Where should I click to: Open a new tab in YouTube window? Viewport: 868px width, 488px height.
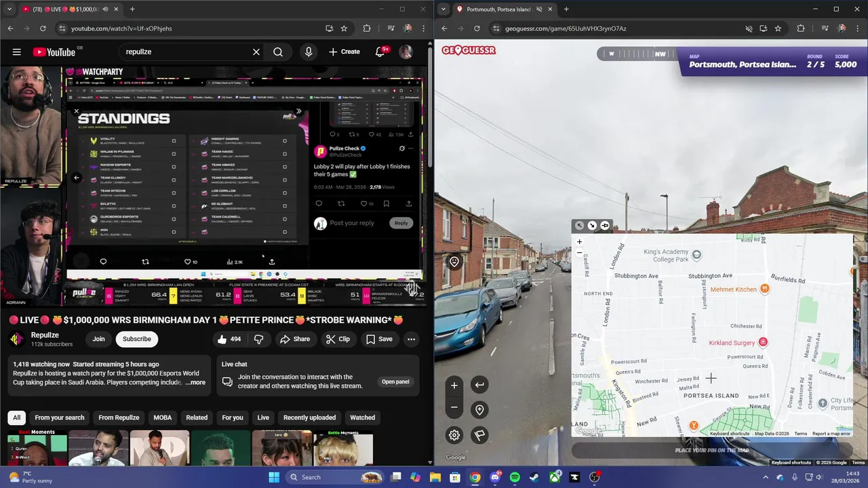pyautogui.click(x=132, y=9)
